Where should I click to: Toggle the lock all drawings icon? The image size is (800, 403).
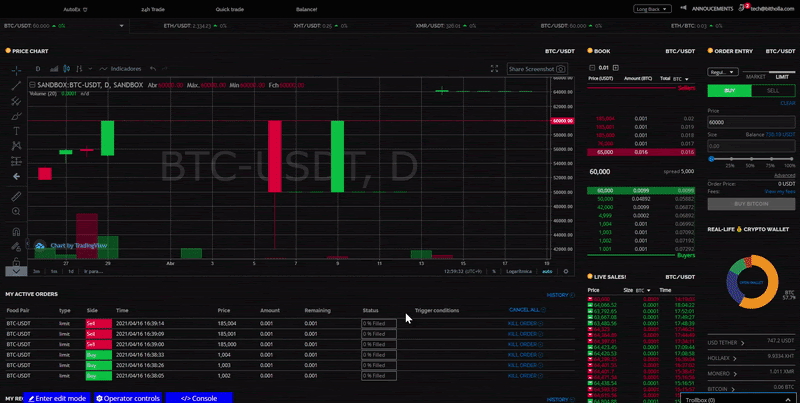16,261
